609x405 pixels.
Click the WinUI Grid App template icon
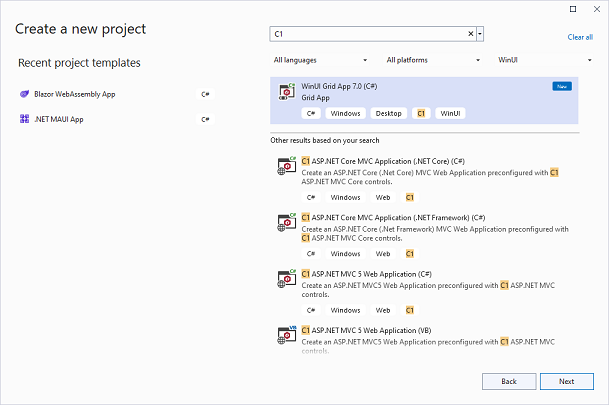coord(285,93)
